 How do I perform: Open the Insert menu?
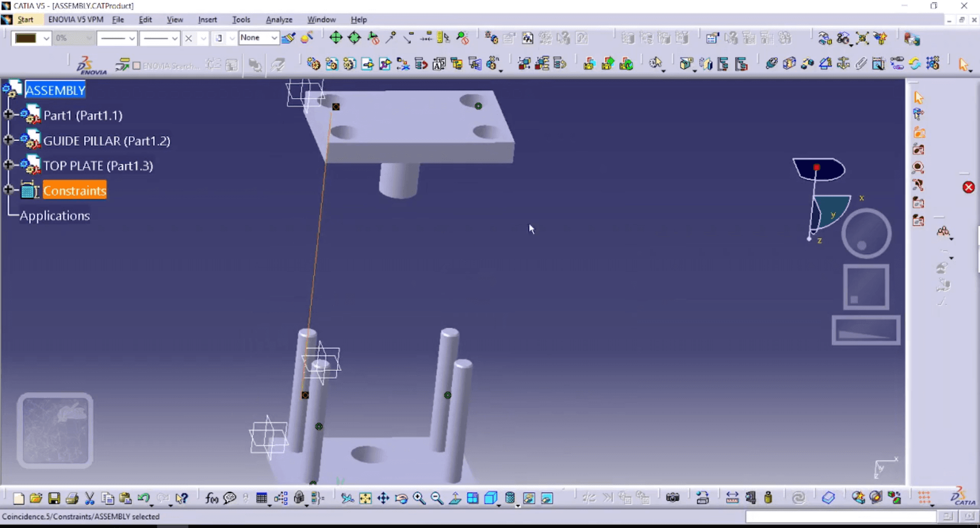(x=207, y=19)
